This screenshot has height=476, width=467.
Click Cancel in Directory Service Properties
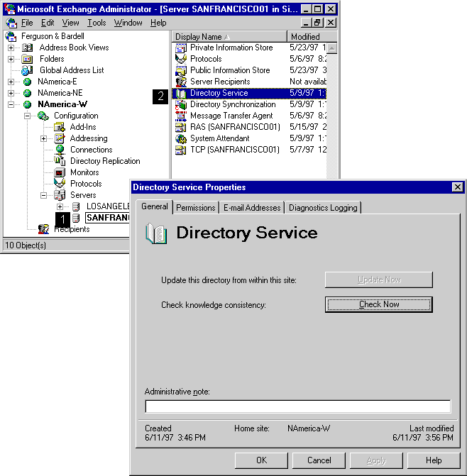(319, 460)
